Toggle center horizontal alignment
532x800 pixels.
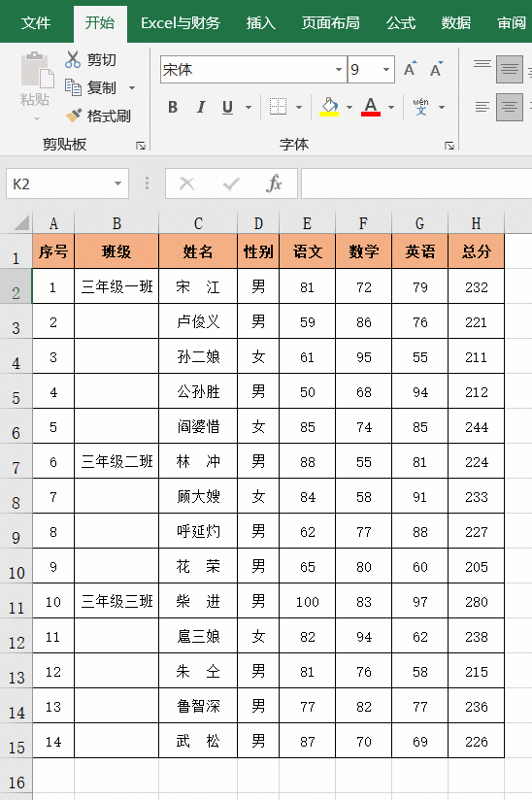pos(510,107)
